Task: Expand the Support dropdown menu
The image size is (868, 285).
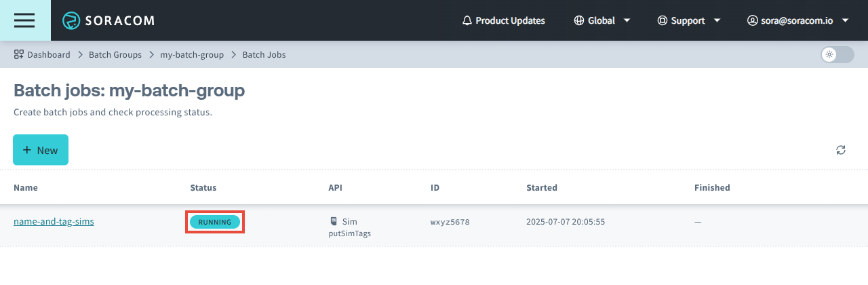Action: [x=717, y=20]
